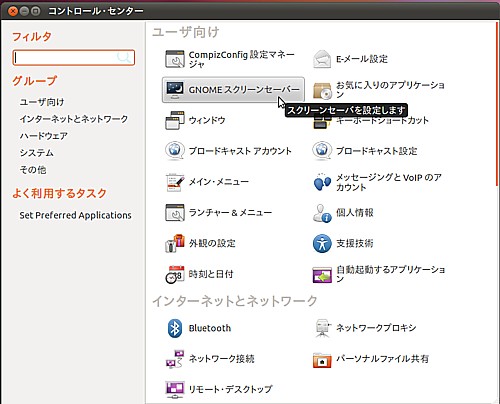Open the お気に入りのアプリケーション icon
The image size is (500, 404).
click(322, 90)
